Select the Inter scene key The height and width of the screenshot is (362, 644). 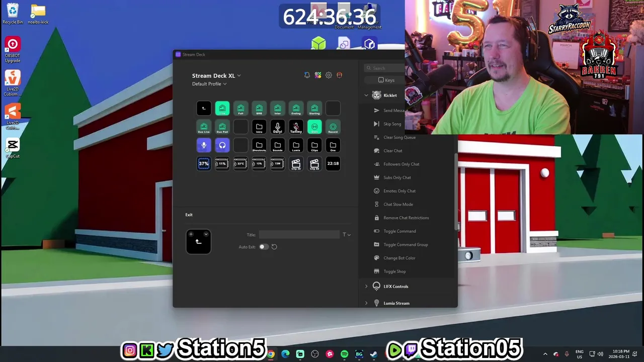click(x=278, y=108)
